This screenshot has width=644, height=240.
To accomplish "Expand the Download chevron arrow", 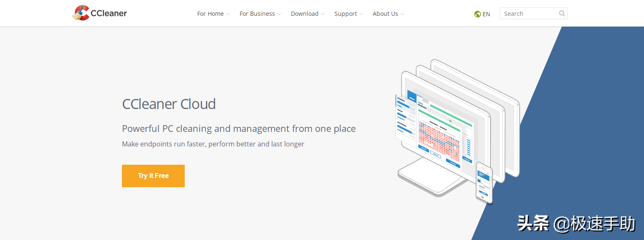I will click(323, 14).
